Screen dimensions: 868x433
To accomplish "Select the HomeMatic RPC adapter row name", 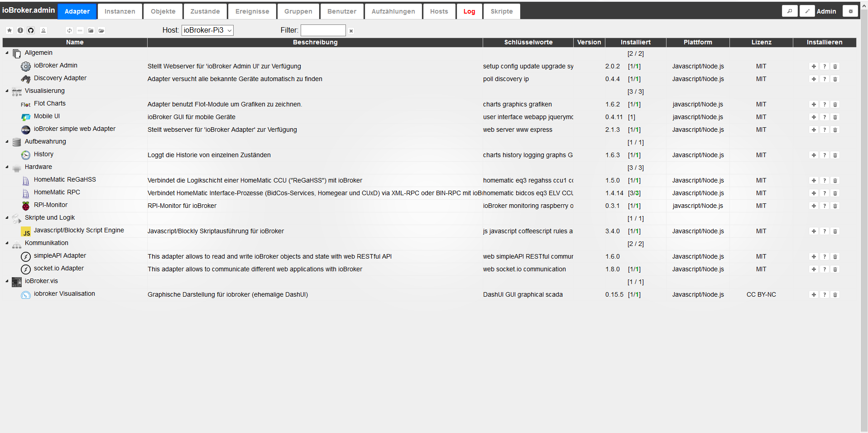I will [x=57, y=192].
